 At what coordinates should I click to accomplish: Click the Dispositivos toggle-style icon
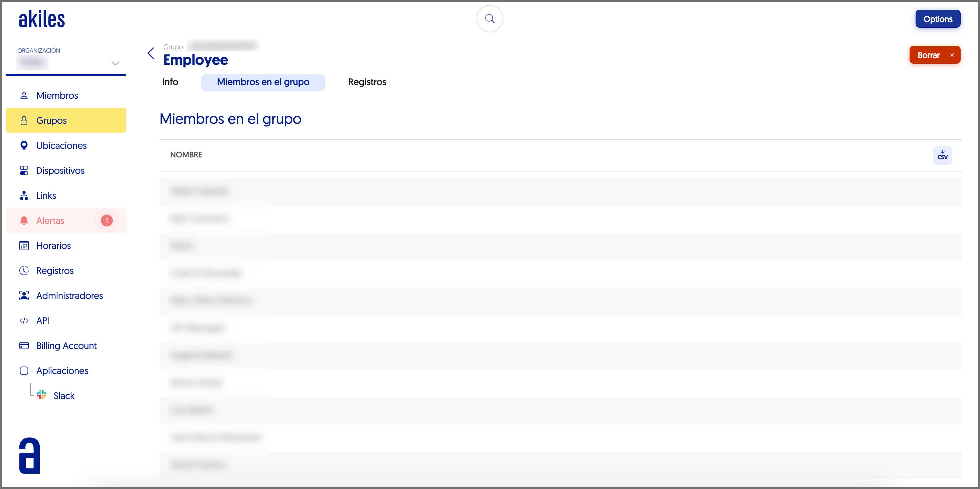point(24,171)
